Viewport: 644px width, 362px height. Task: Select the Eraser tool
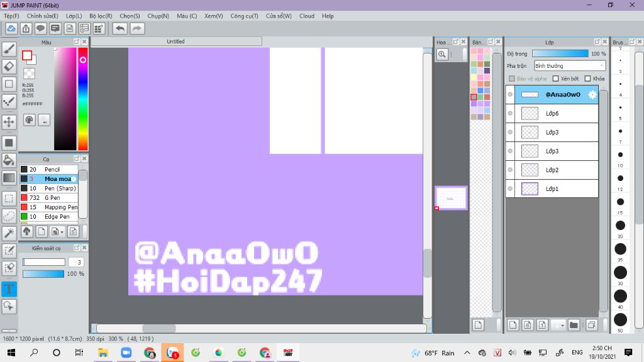click(9, 67)
